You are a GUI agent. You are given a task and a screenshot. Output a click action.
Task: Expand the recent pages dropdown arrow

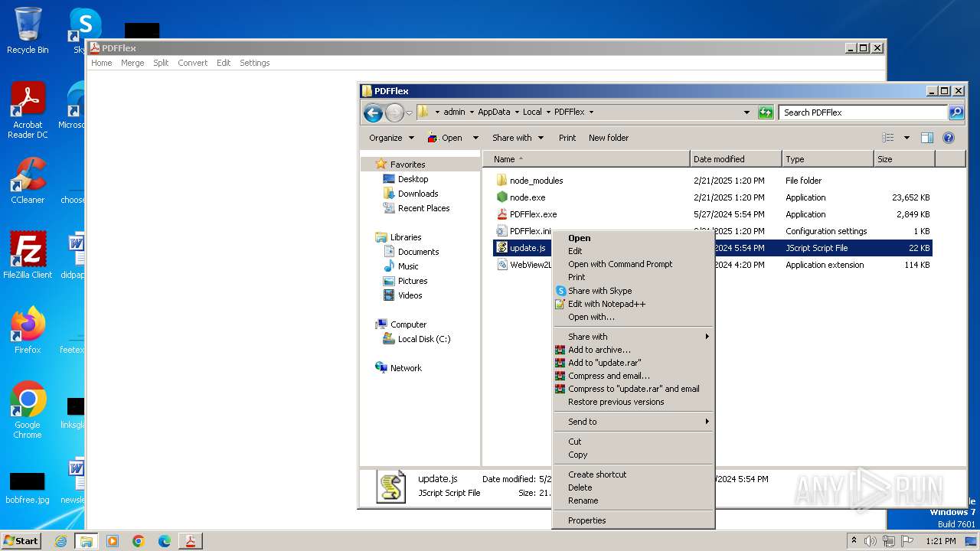point(410,113)
